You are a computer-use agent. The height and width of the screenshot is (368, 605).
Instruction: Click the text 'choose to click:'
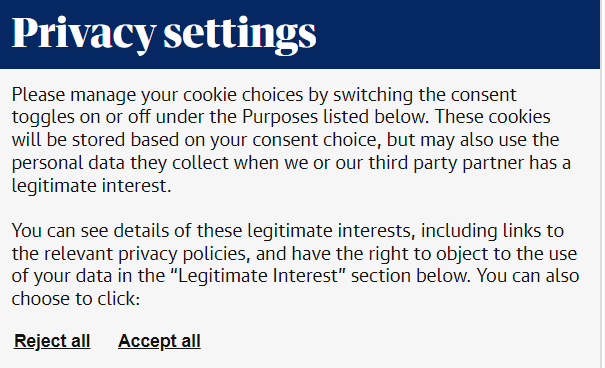pyautogui.click(x=76, y=299)
